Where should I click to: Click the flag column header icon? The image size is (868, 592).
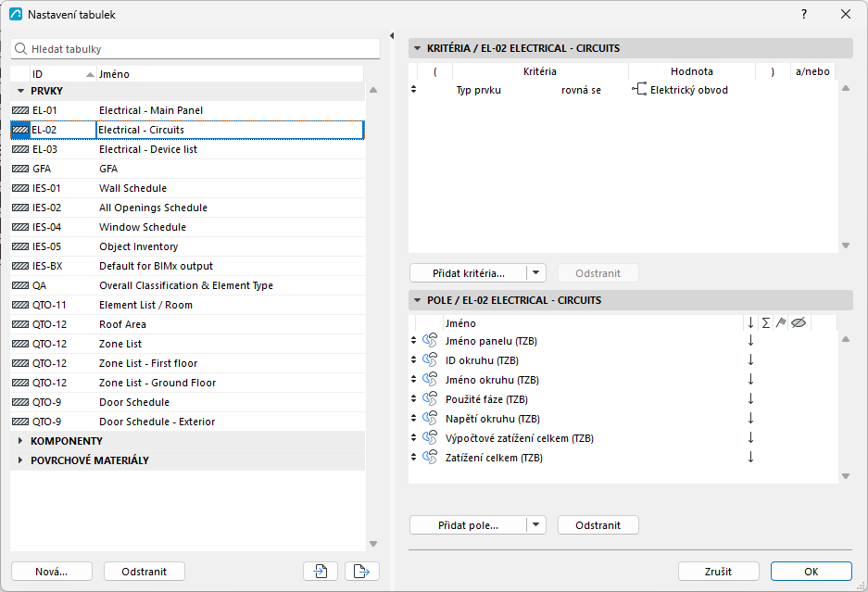coord(781,322)
